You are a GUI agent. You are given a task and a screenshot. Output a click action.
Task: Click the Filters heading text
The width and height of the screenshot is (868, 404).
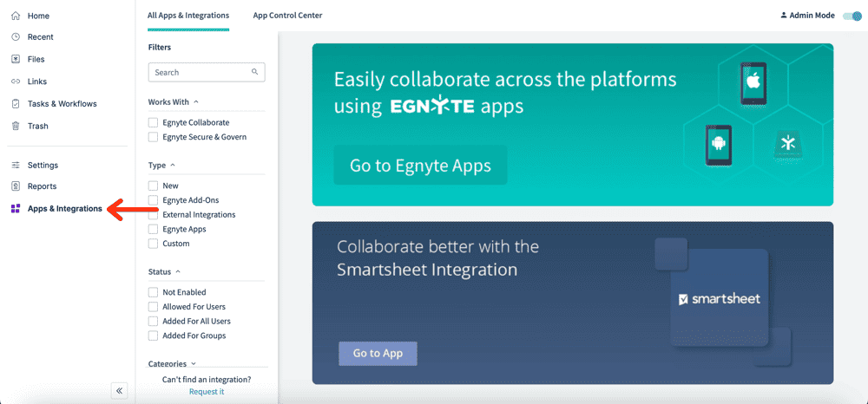point(160,48)
